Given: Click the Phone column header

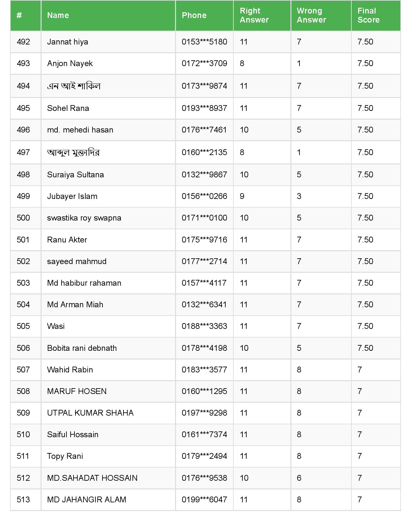Looking at the screenshot, I should point(194,15).
